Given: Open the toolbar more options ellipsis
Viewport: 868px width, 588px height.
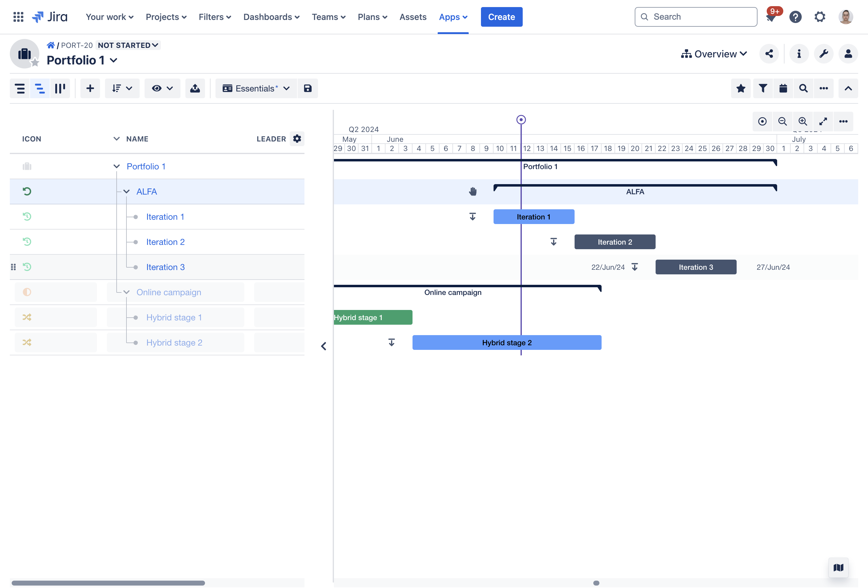Looking at the screenshot, I should (823, 88).
